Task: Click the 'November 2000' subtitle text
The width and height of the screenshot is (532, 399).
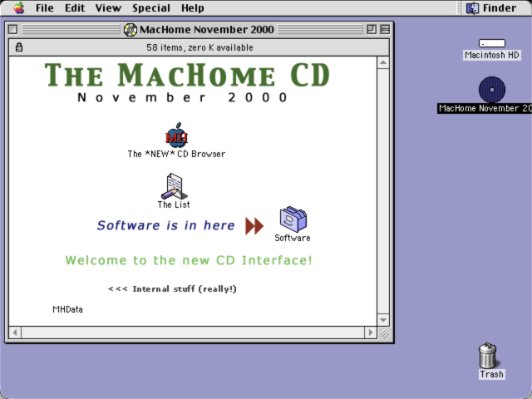Action: pyautogui.click(x=183, y=98)
